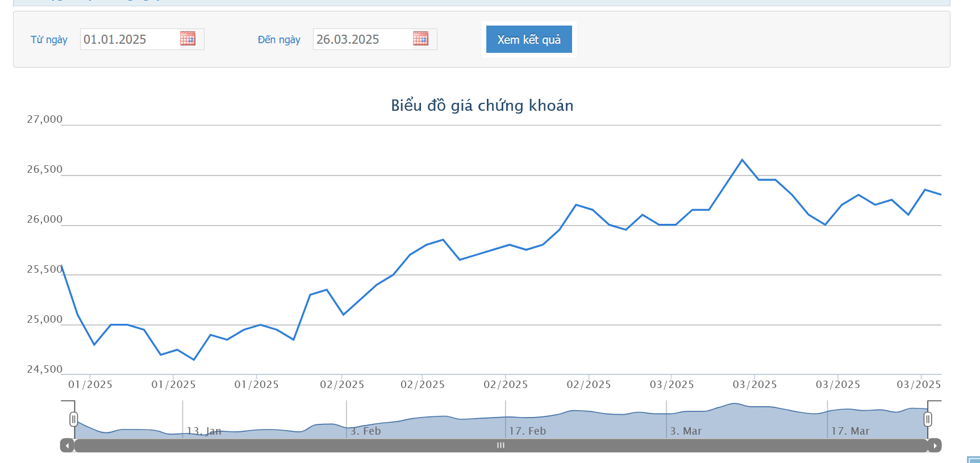This screenshot has width=980, height=463.
Task: Focus the start date field 01.01.2025
Action: (x=130, y=39)
